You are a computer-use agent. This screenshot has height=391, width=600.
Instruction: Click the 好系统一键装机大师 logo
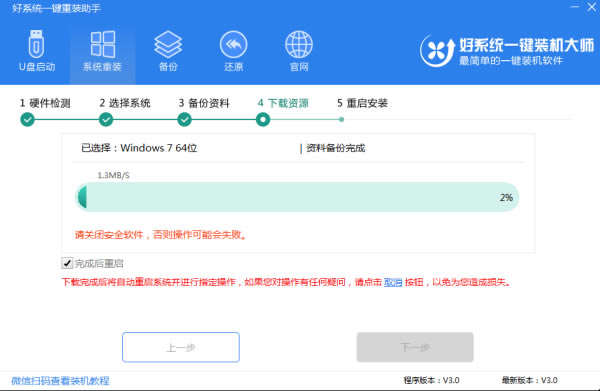point(506,51)
